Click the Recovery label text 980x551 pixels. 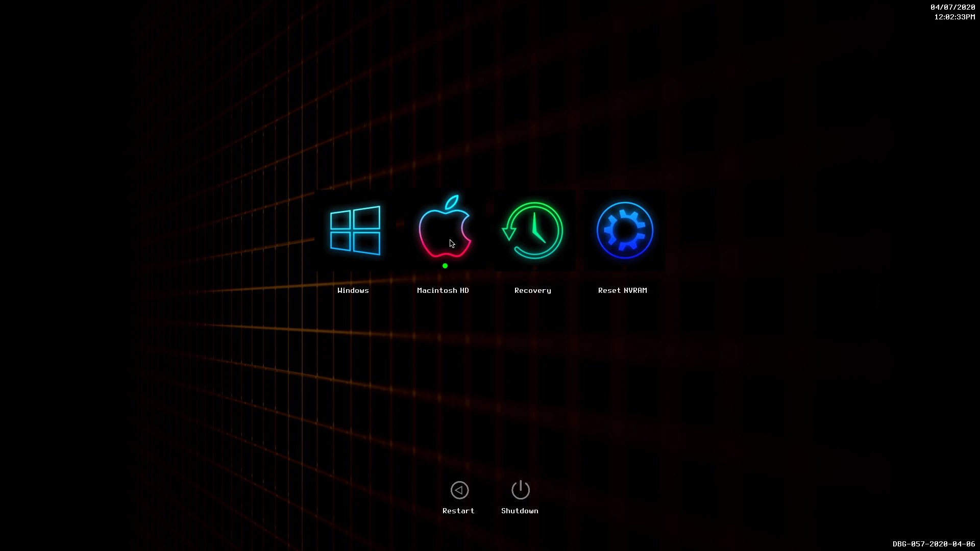tap(533, 290)
